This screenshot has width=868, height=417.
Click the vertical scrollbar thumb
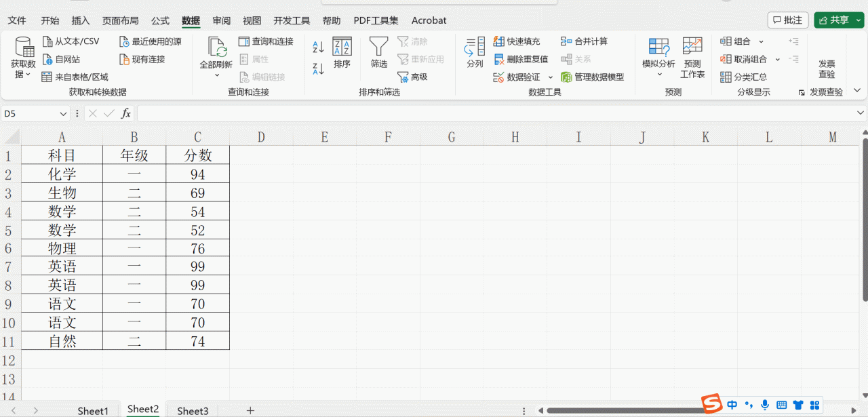point(865,218)
